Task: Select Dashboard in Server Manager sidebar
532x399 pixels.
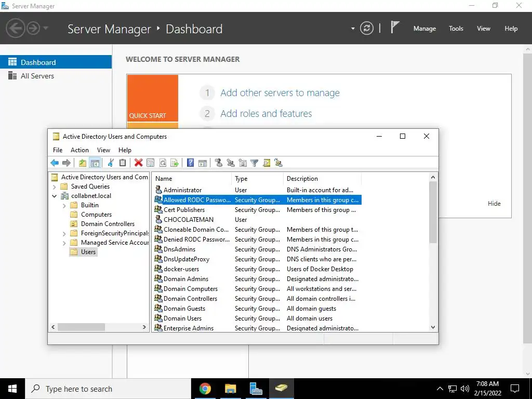Action: (56, 62)
